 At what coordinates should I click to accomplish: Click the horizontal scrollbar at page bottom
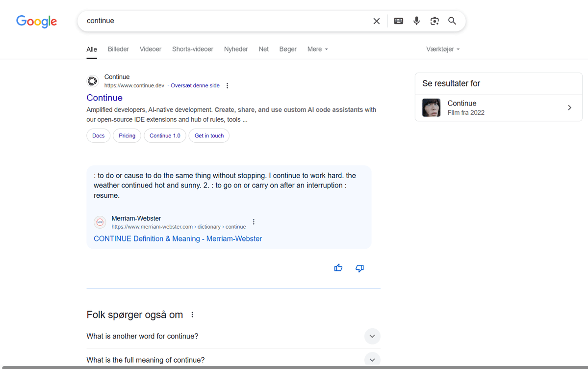click(295, 368)
